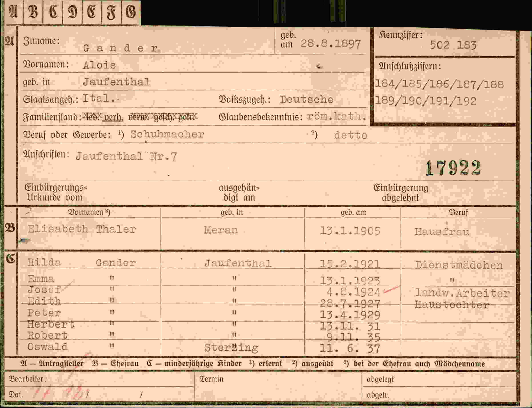532x408 pixels.
Task: Click Josef's birth date "4.8.1924"
Action: tap(353, 292)
